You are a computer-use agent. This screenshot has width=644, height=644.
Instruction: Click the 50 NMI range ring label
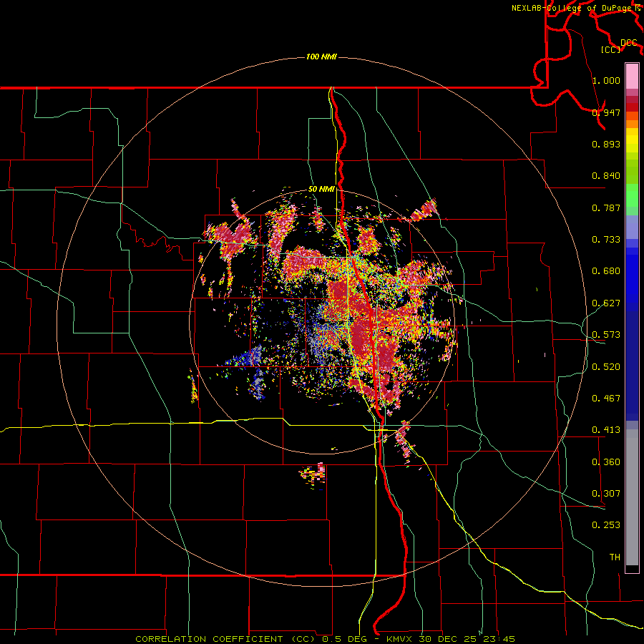(x=321, y=190)
